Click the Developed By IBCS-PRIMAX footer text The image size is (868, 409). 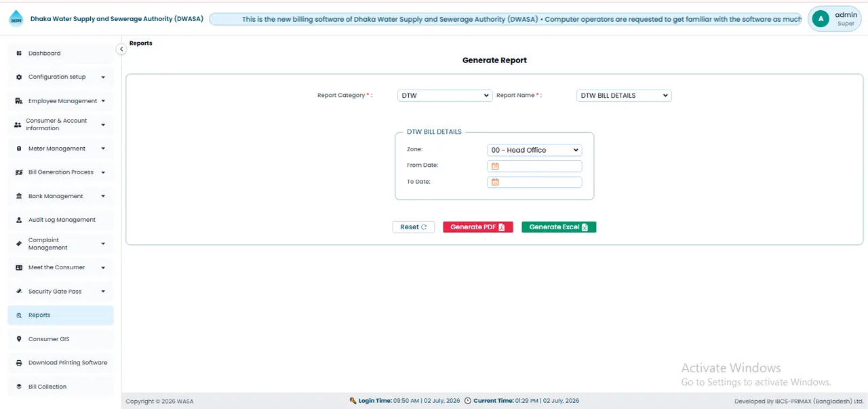point(799,402)
